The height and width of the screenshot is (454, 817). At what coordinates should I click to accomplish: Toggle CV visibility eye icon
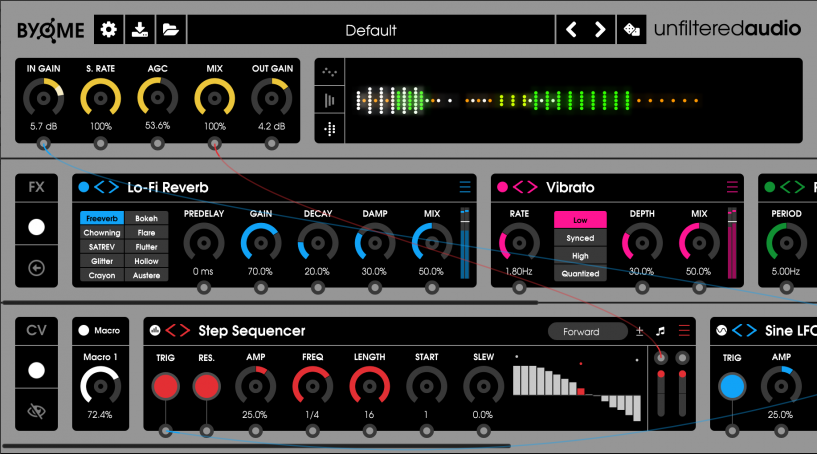coord(37,409)
